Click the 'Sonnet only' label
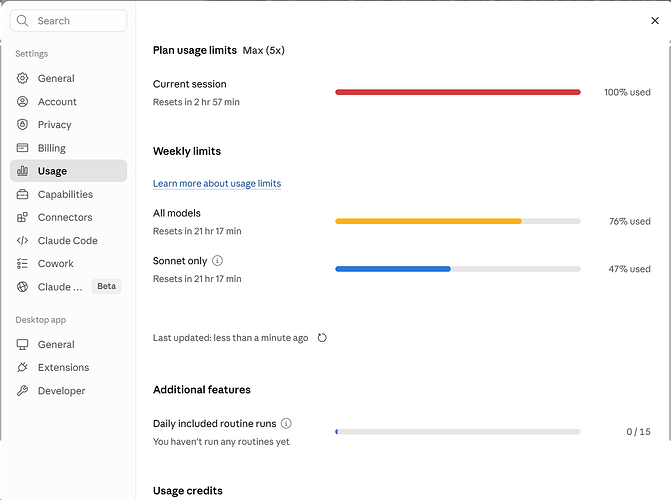The image size is (671, 500). [x=180, y=261]
